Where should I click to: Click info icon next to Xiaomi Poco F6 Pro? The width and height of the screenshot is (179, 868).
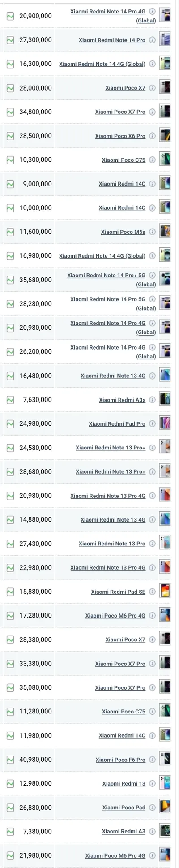[x=152, y=760]
